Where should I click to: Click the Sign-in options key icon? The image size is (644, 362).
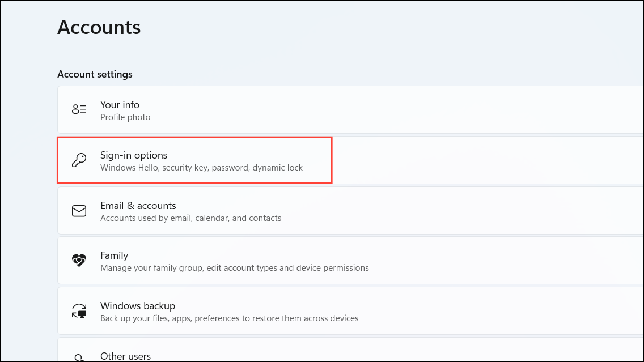click(79, 160)
